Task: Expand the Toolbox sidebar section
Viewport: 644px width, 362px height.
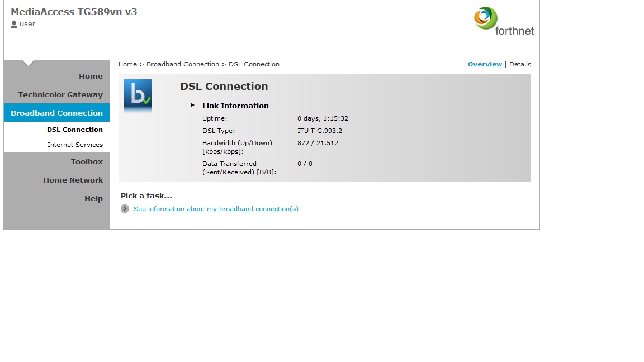Action: pos(87,161)
